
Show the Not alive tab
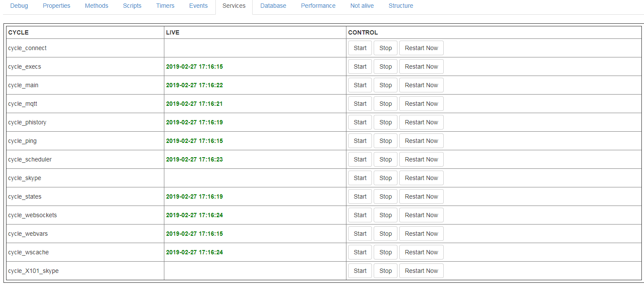click(x=362, y=6)
